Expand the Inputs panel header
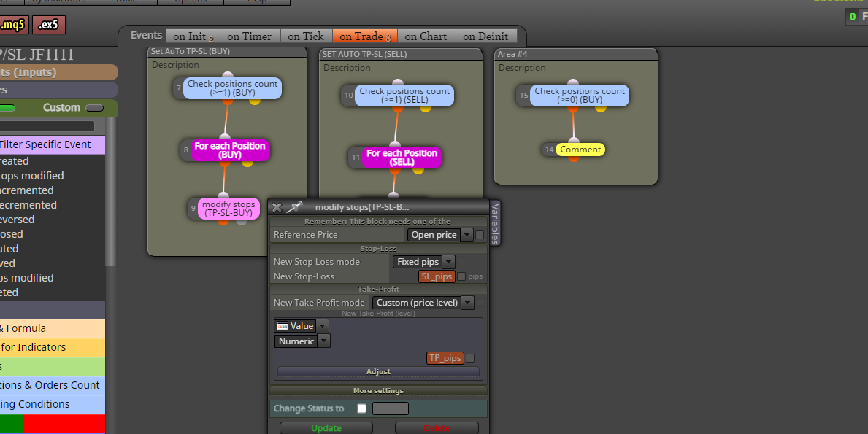 tap(58, 72)
